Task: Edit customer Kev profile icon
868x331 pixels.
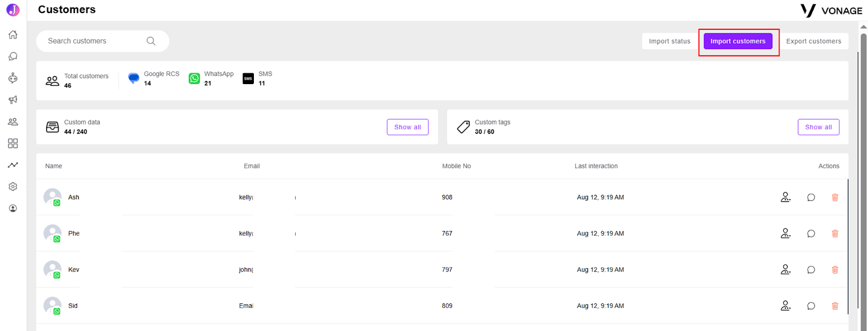Action: point(786,269)
